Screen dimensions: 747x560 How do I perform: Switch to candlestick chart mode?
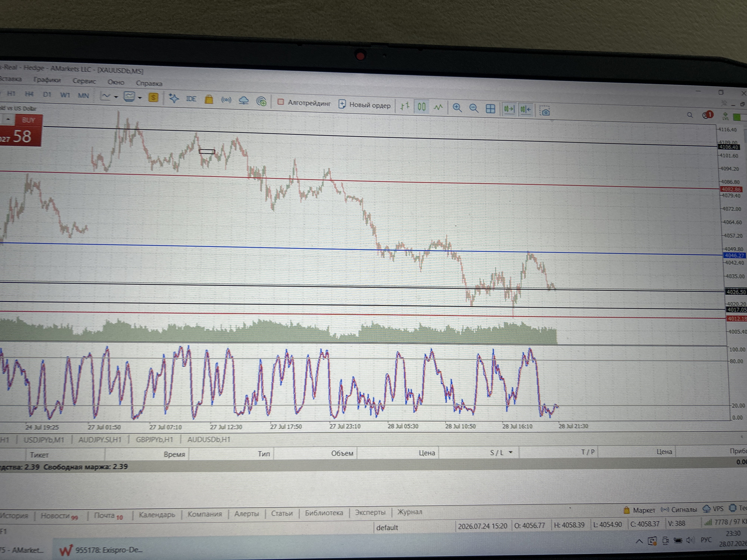point(421,107)
